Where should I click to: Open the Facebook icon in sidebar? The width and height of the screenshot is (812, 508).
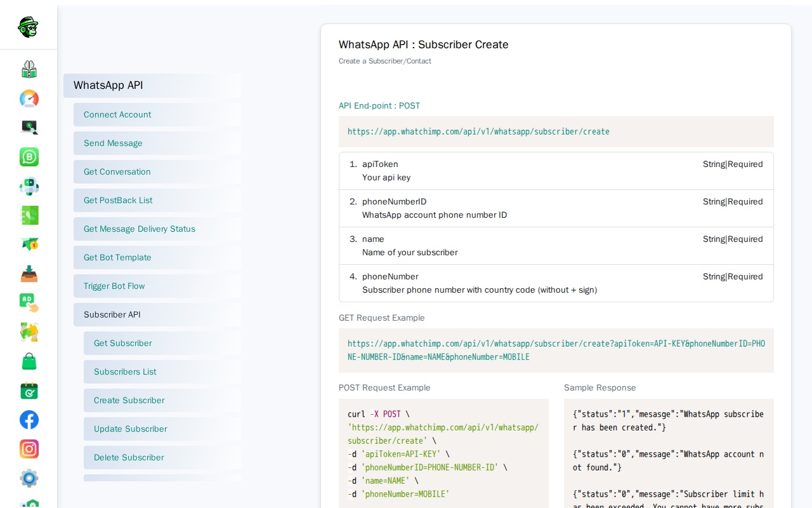click(29, 420)
